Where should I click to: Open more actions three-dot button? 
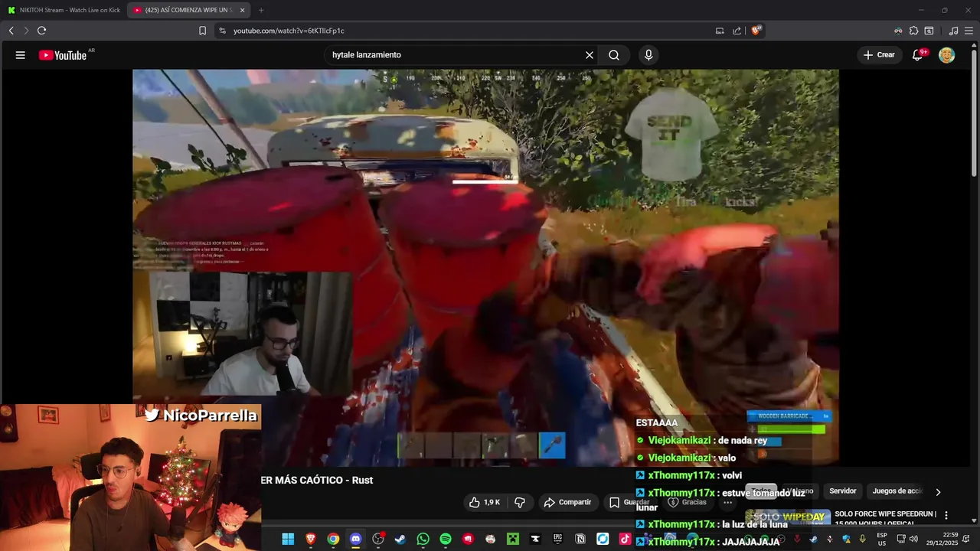727,502
